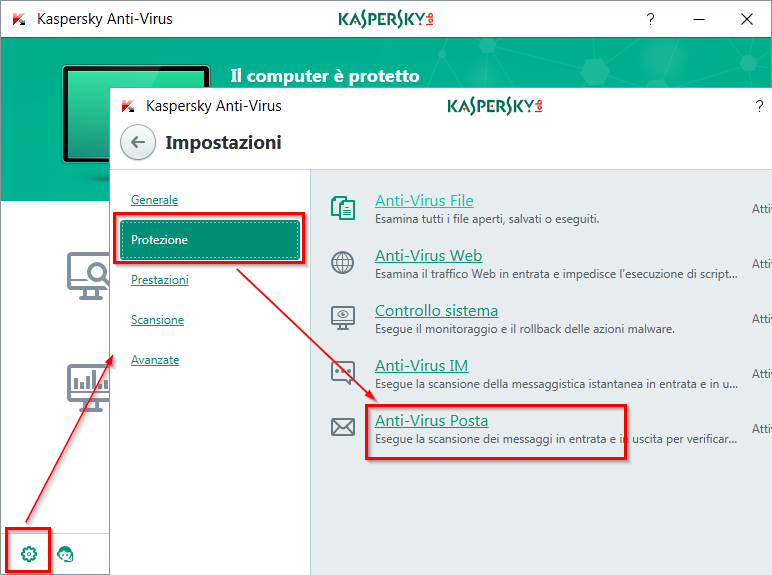Open Anti-Virus Web settings link
The image size is (772, 575).
[428, 256]
